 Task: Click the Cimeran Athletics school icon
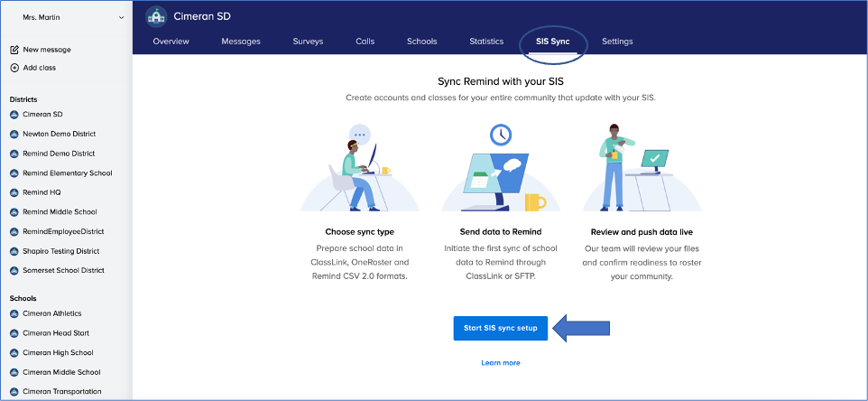point(14,313)
